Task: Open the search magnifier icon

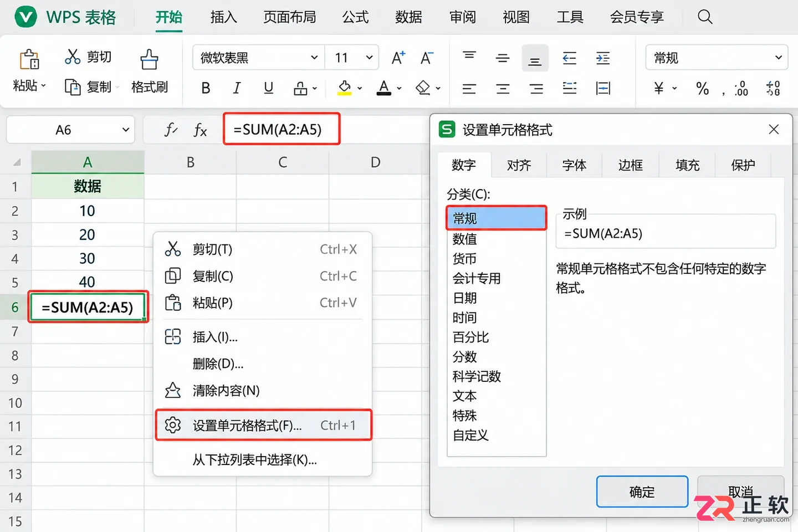Action: 705,17
